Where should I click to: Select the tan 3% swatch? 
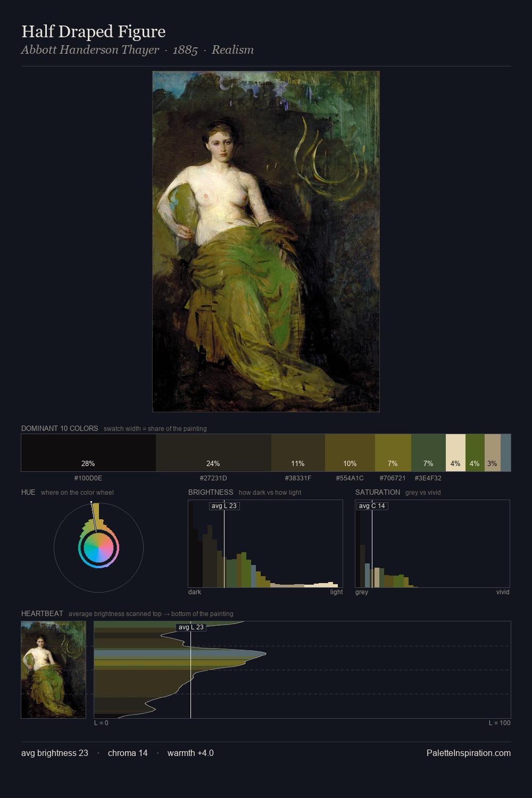point(493,453)
